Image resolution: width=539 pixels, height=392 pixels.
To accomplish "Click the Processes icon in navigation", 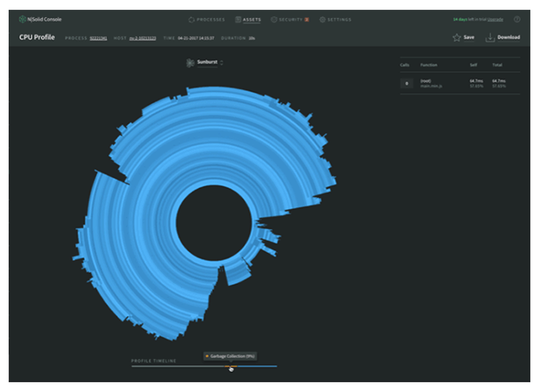I will [x=191, y=20].
